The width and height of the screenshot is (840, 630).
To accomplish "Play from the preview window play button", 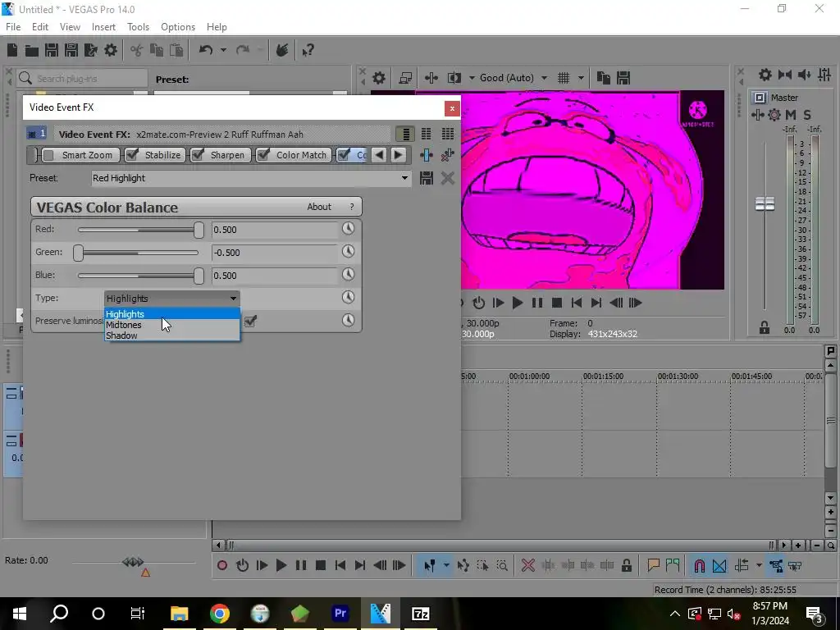I will [x=517, y=304].
